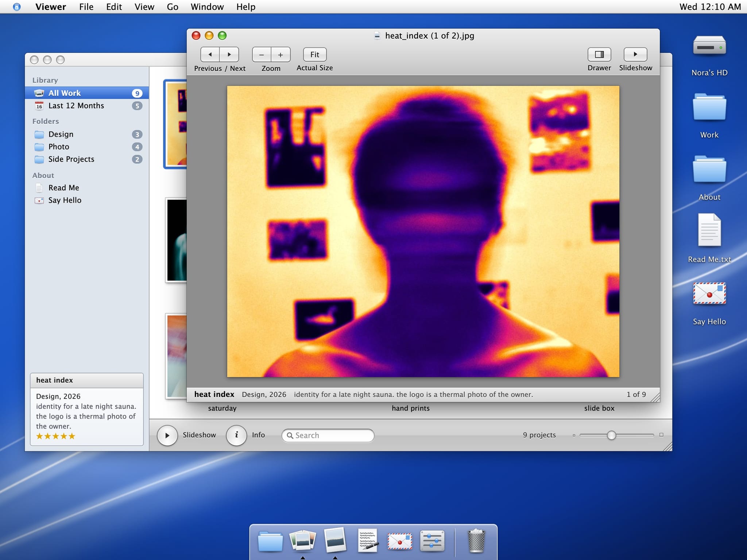Click the saturday caption
Viewport: 747px width, 560px height.
click(222, 408)
